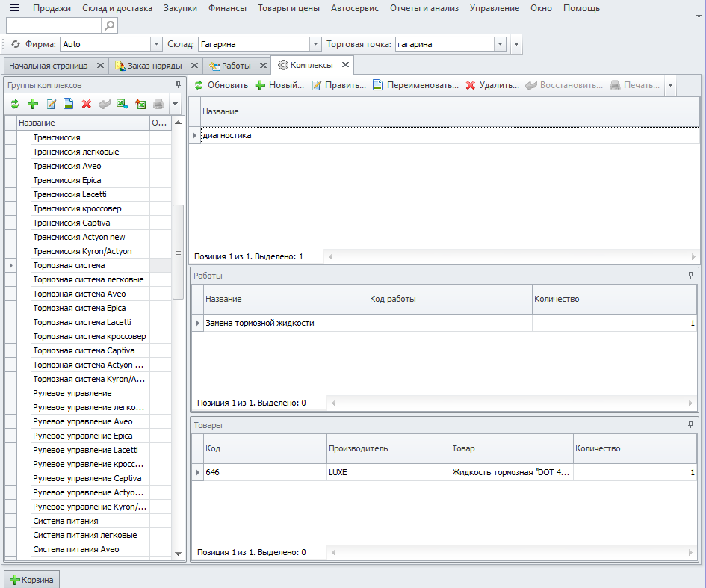Screen dimensions: 706x588
Task: Expand the диагностика row indicator
Action: 194,135
